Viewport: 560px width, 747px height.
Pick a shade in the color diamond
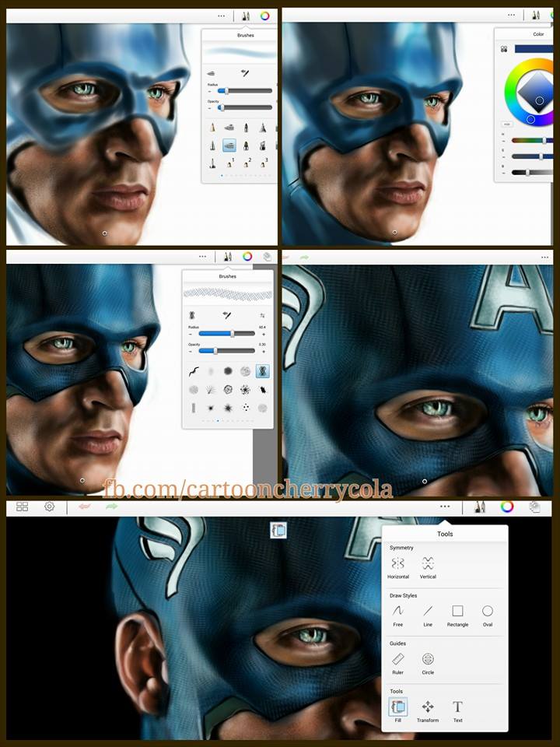click(x=536, y=93)
